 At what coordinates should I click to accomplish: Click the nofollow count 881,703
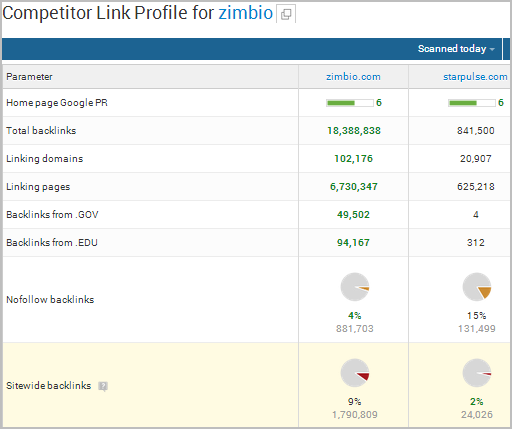pyautogui.click(x=355, y=329)
